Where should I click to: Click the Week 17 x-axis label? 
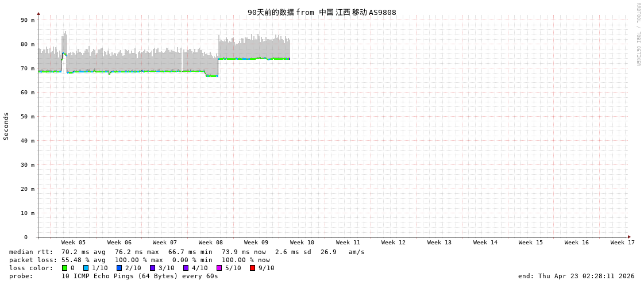point(622,243)
